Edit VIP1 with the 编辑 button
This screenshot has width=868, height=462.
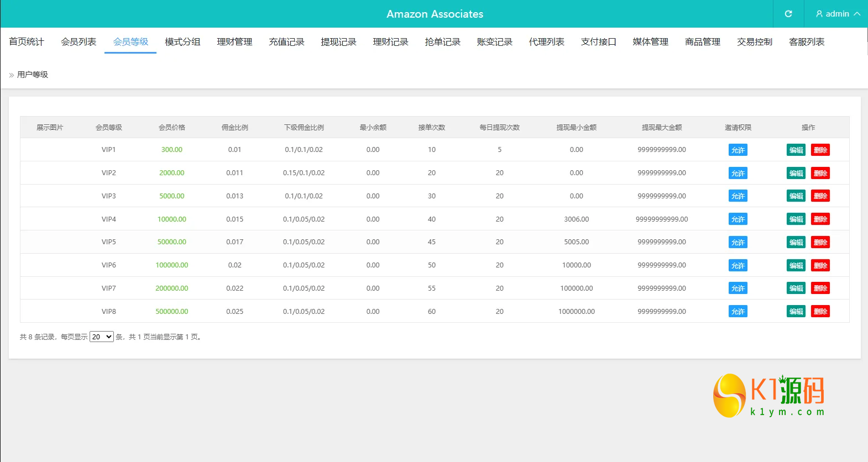[x=796, y=150]
